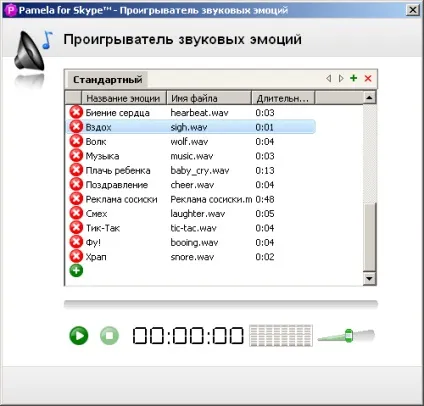Click the speaker icon in the header

coord(29,50)
